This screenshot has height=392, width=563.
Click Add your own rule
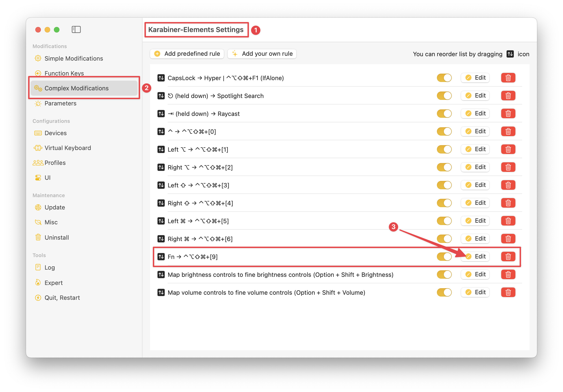[262, 54]
